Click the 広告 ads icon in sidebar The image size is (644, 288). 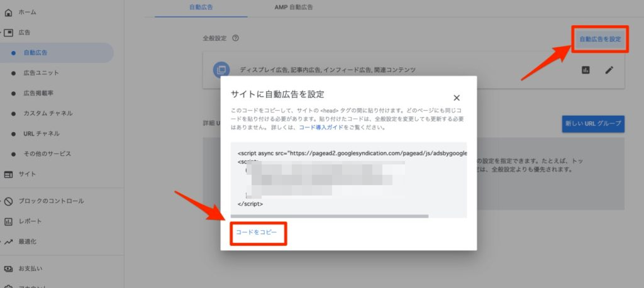(8, 33)
